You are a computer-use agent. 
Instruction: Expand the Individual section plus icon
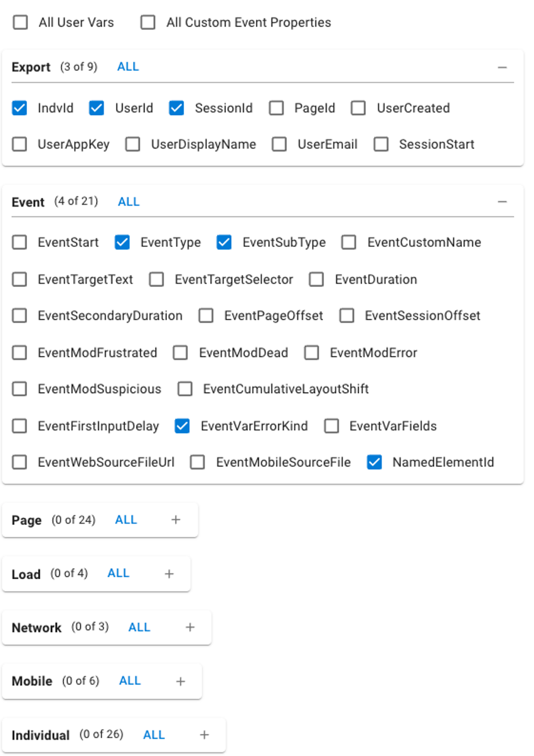pos(204,735)
